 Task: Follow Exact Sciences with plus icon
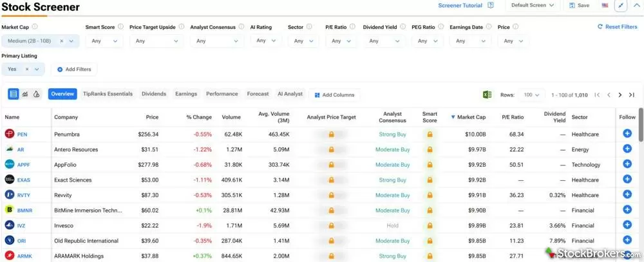pos(627,179)
